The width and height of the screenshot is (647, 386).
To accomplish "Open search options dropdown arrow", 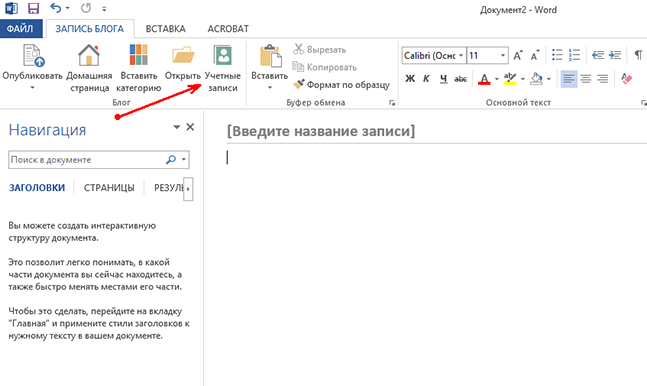I will (x=184, y=160).
